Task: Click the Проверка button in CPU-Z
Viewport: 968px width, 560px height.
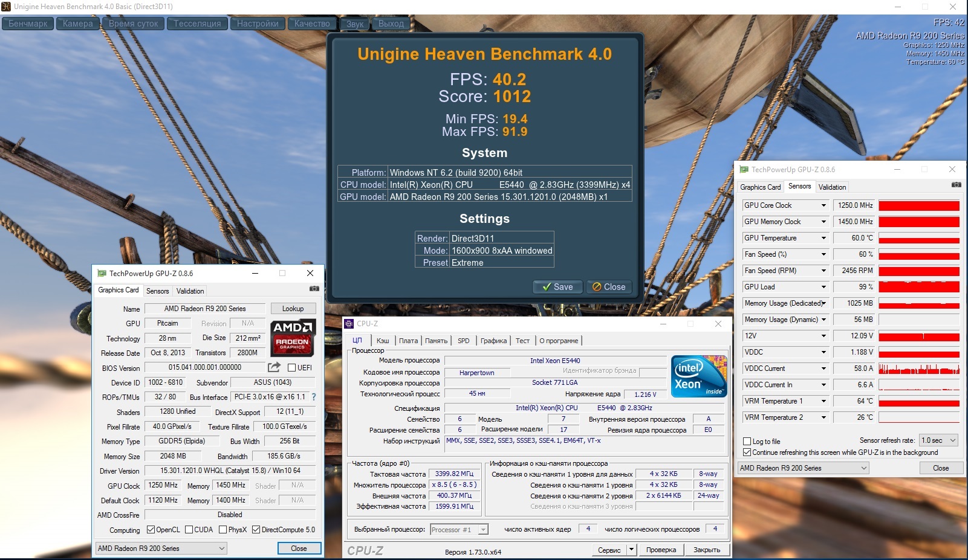Action: pyautogui.click(x=661, y=550)
